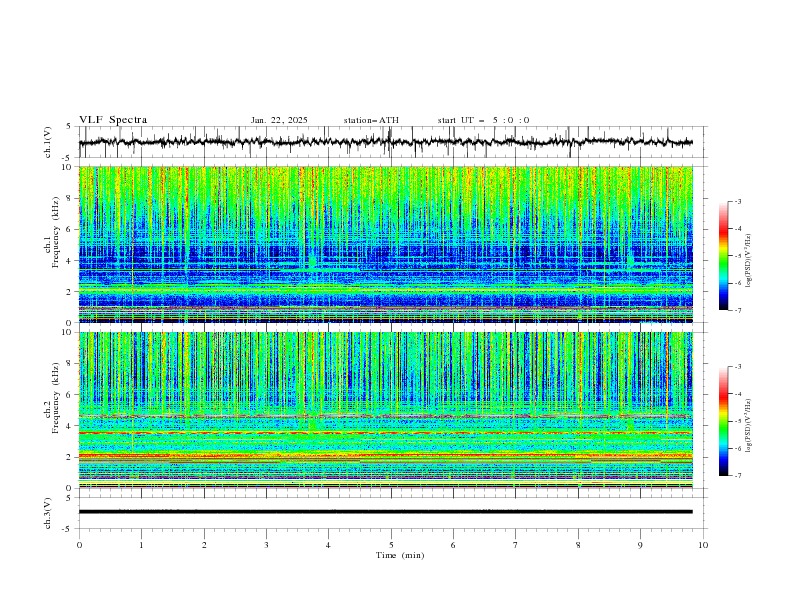Select the date text "Jan. 22, 2025"

(x=279, y=120)
